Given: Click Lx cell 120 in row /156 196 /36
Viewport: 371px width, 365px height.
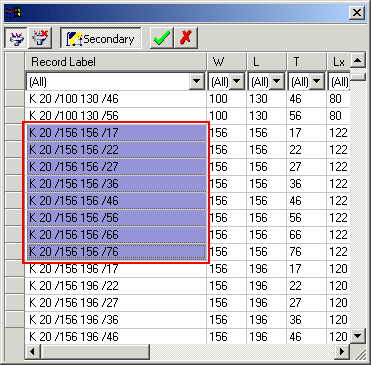Looking at the screenshot, I should [339, 320].
